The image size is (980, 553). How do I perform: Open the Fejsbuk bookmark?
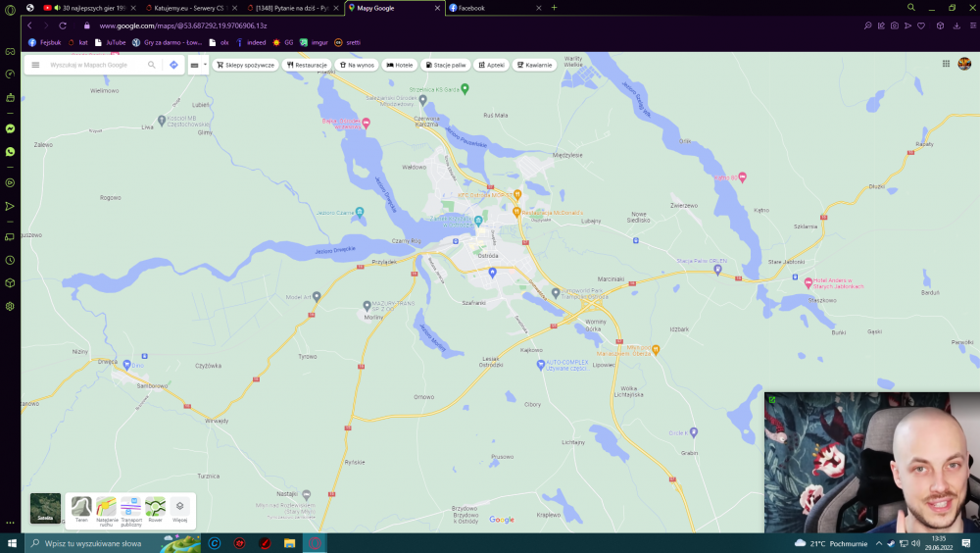pos(45,42)
